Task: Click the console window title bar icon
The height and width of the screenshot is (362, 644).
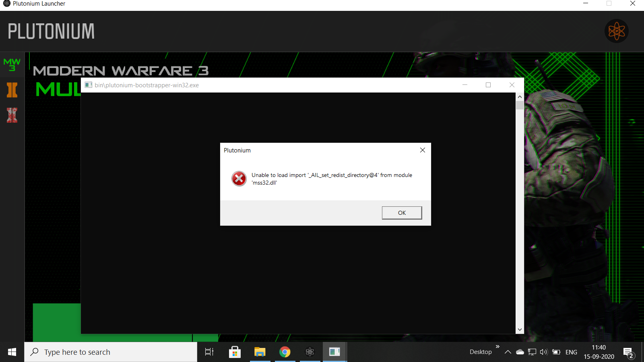Action: click(89, 85)
